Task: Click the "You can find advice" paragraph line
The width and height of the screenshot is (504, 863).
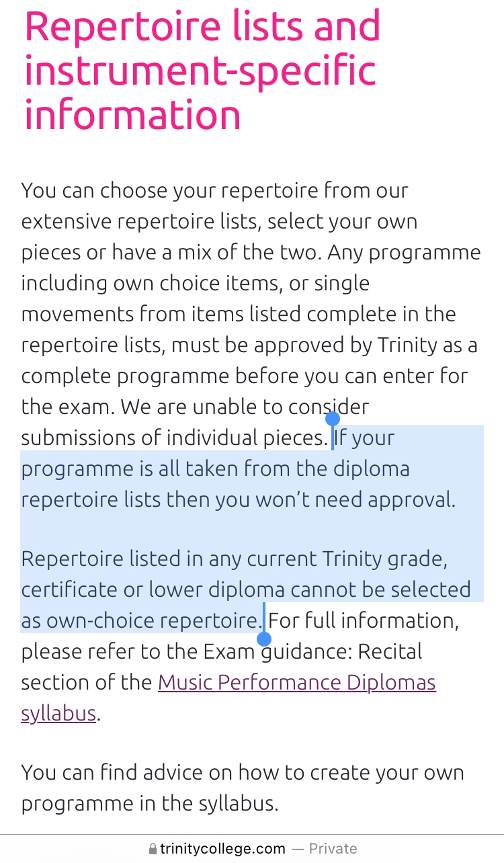Action: (243, 772)
